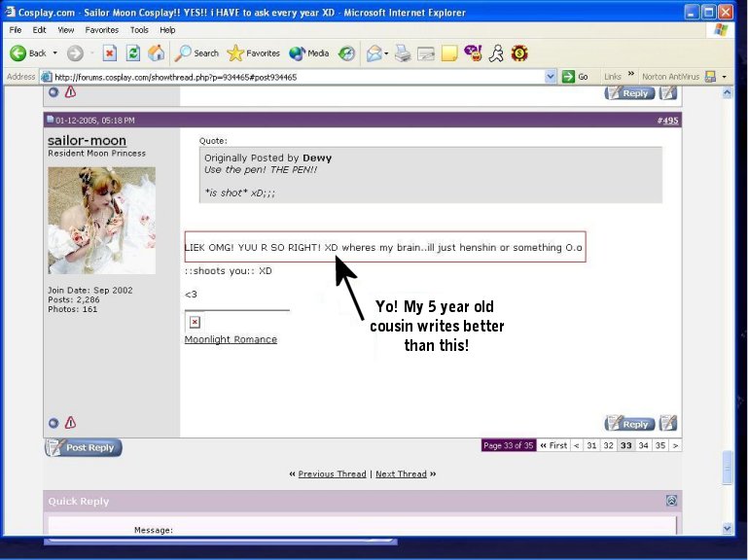Open the purple messenger smiley icon

click(473, 53)
